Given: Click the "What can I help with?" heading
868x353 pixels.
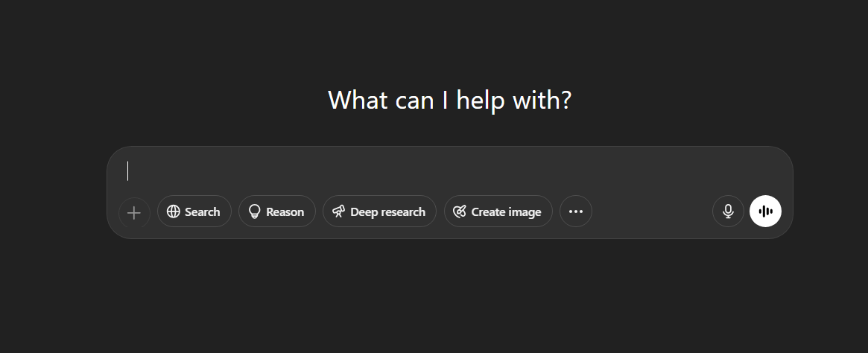Looking at the screenshot, I should [x=449, y=100].
